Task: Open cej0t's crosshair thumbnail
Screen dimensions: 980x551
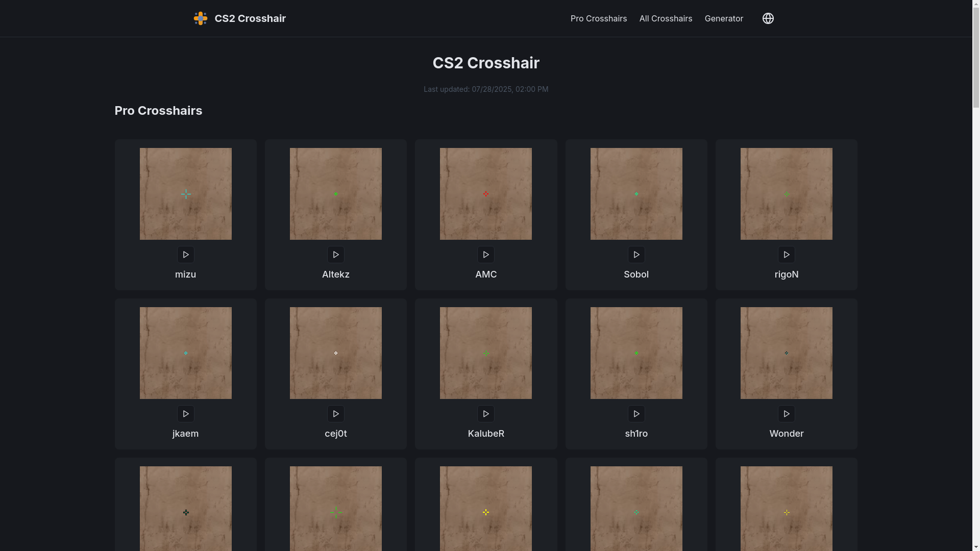Action: [x=336, y=353]
